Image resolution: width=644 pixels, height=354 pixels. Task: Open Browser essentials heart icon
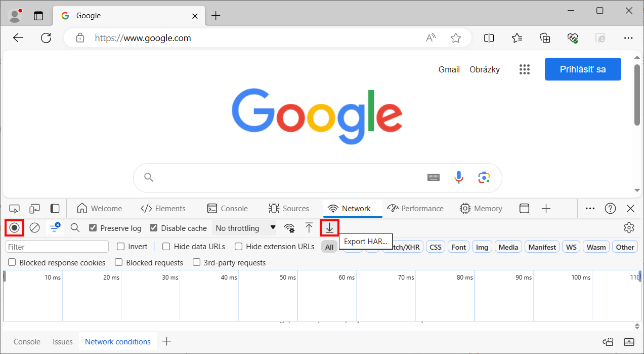(573, 38)
